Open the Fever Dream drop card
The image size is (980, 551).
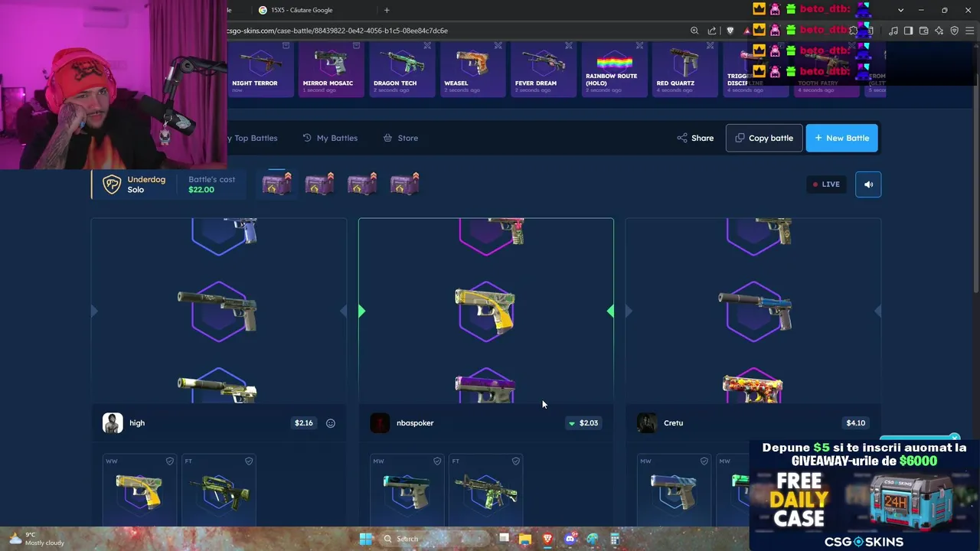(543, 69)
